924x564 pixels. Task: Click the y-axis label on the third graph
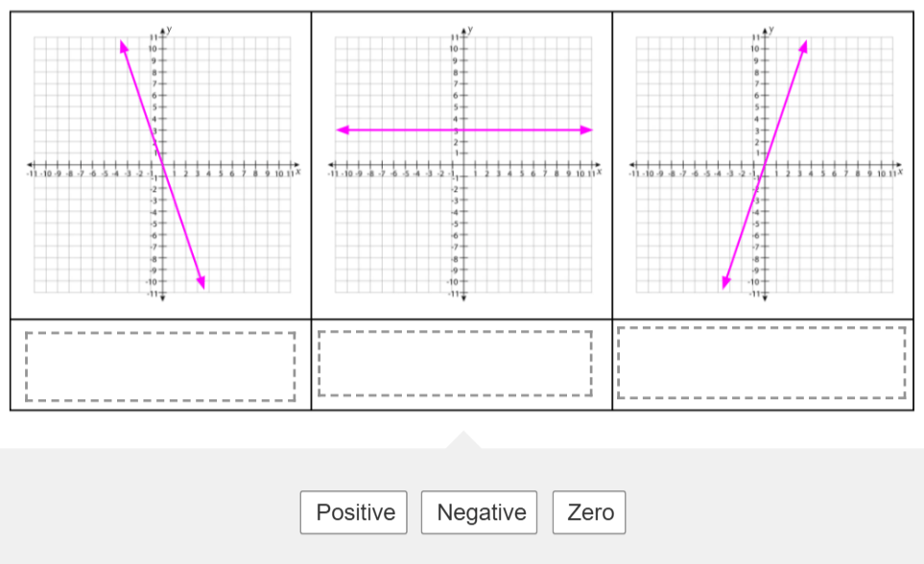(x=771, y=29)
